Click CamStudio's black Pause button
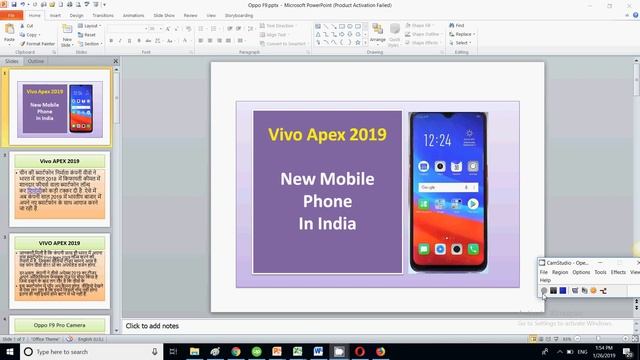Screen dimensions: 640x360 tap(553, 291)
